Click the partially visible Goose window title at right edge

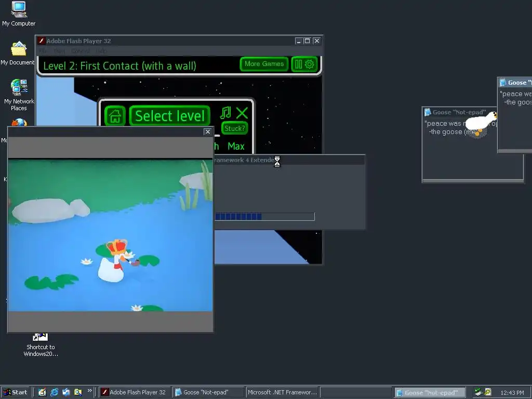pos(520,83)
